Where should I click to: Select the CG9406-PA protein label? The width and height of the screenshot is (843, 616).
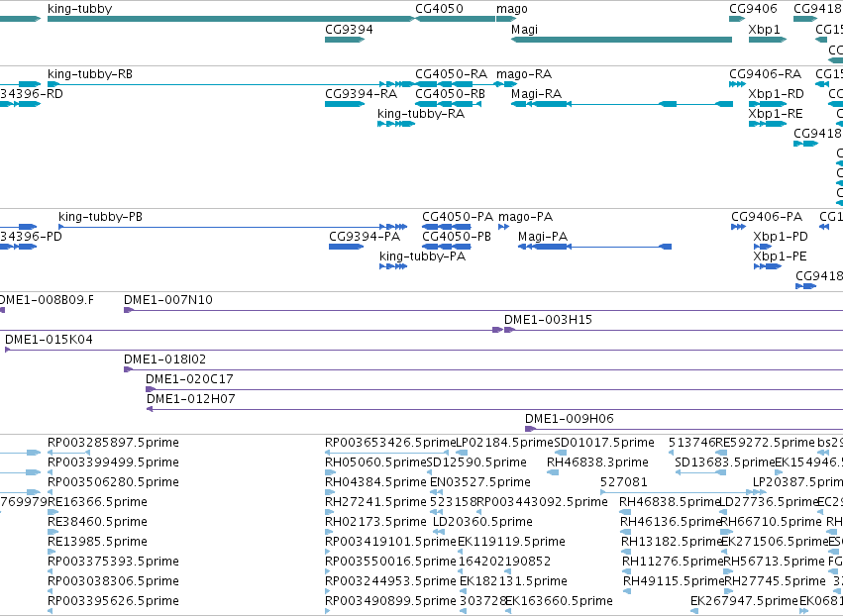[x=767, y=217]
